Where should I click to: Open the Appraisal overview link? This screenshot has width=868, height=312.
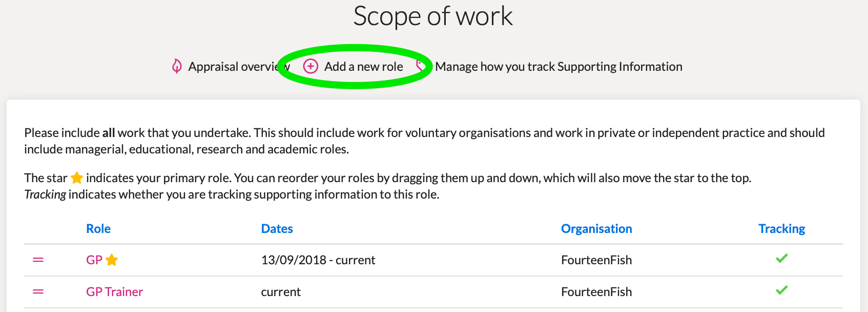tap(233, 67)
